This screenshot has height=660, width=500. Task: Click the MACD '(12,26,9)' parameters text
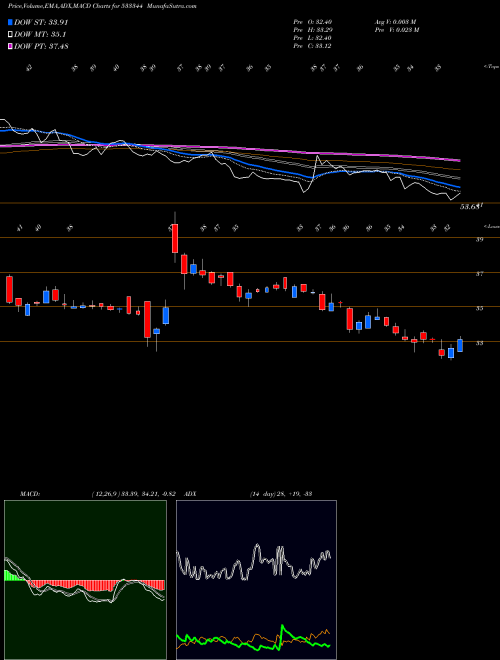[x=105, y=494]
